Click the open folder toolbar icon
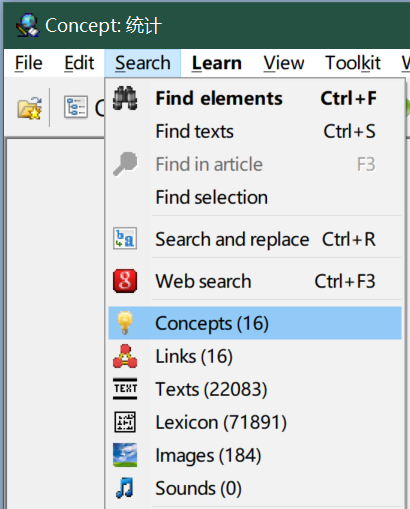The width and height of the screenshot is (410, 509). 30,108
